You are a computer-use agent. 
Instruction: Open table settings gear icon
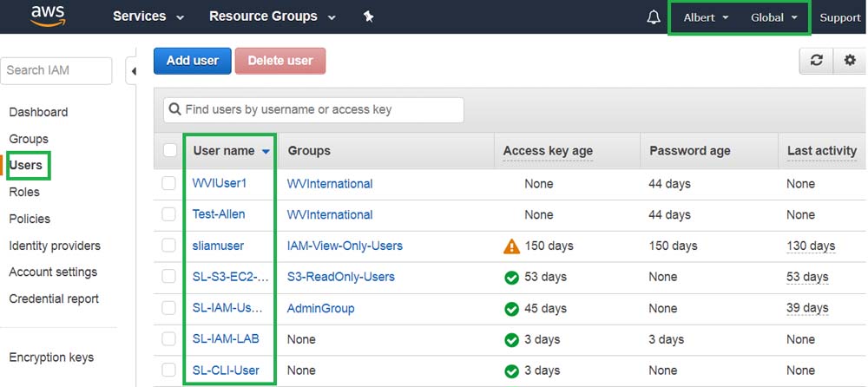(849, 62)
